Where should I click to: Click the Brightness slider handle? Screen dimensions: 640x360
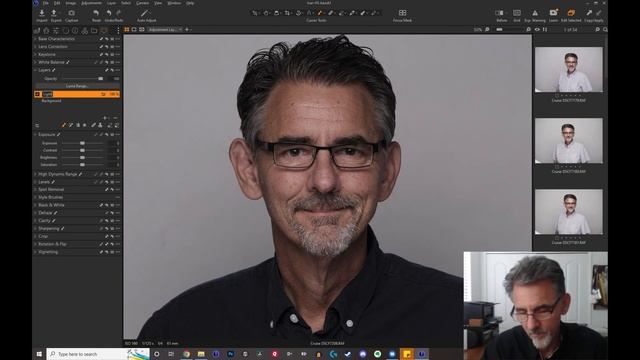(x=82, y=158)
